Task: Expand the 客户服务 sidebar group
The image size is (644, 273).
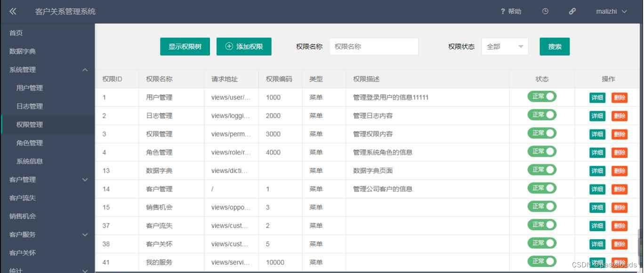Action: pos(47,235)
